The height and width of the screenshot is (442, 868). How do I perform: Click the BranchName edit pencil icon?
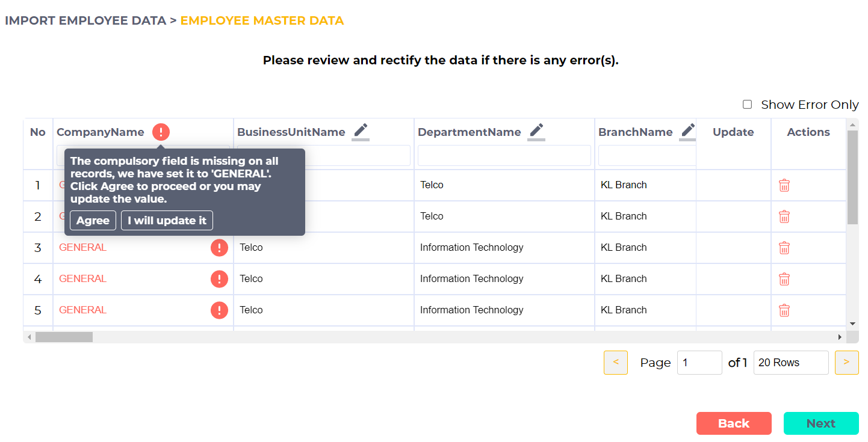pyautogui.click(x=688, y=131)
